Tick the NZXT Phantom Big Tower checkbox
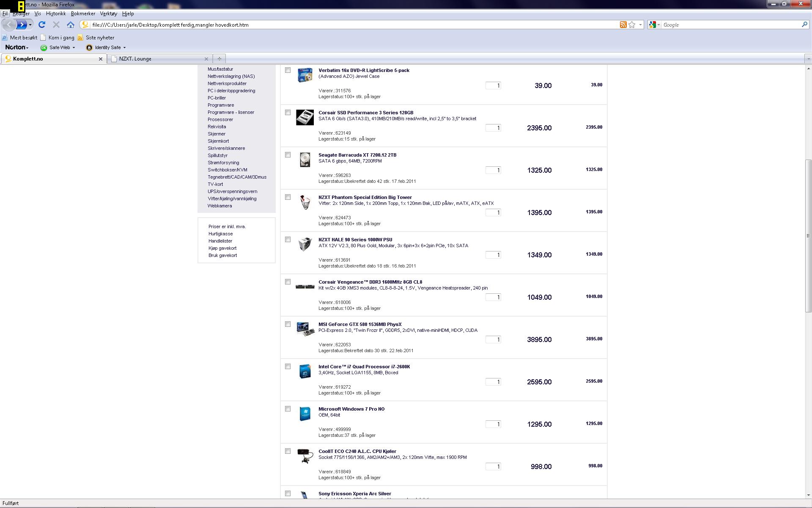The width and height of the screenshot is (812, 508). tap(288, 197)
